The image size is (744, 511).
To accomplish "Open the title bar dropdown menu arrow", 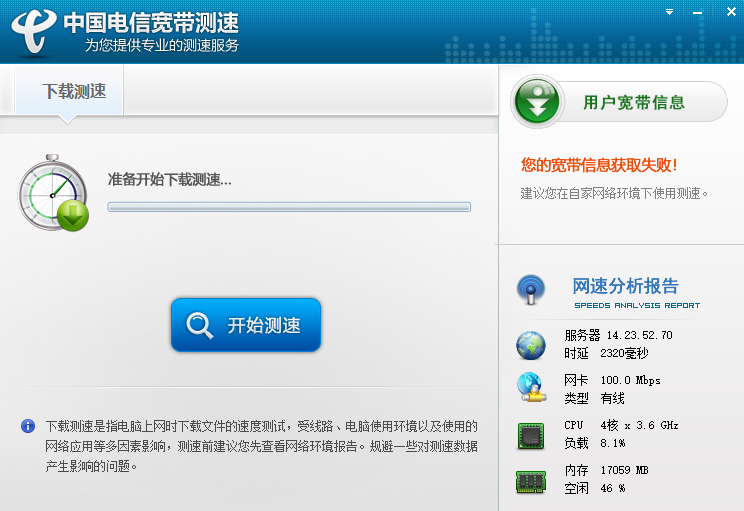I will coord(670,12).
